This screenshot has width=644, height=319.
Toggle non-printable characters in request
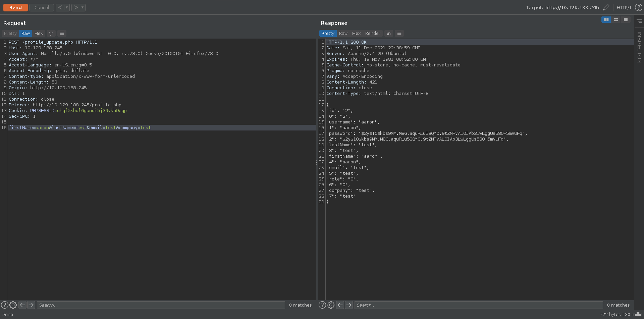[x=51, y=34]
